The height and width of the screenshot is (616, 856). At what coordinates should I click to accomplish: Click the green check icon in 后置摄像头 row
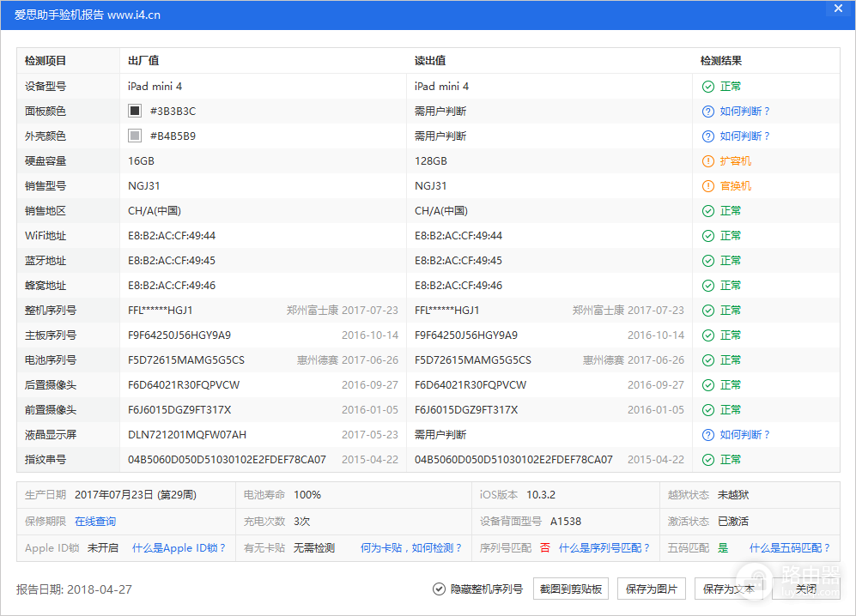[x=708, y=385]
